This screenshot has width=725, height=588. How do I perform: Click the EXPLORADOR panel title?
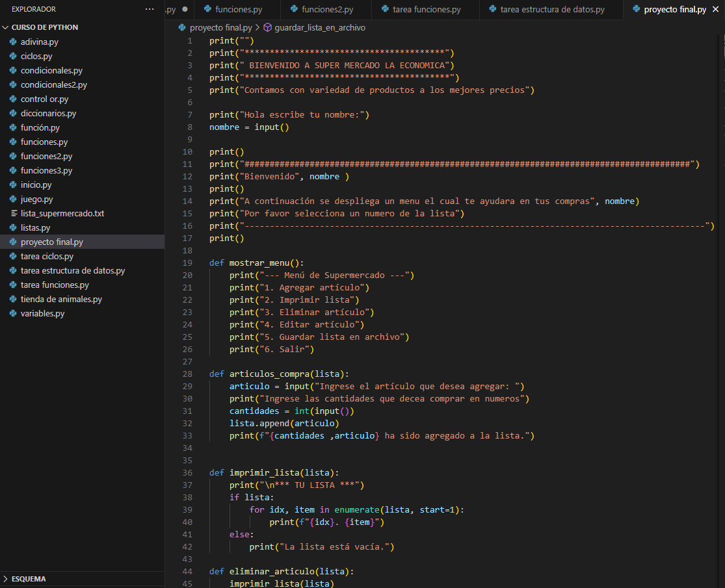pos(34,9)
